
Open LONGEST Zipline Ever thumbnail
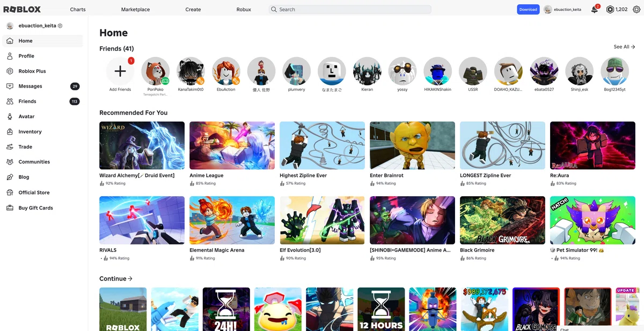pyautogui.click(x=502, y=145)
